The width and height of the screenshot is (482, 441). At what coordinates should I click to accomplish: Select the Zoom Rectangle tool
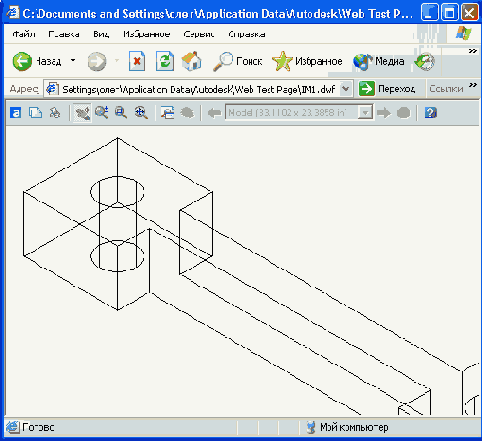click(x=121, y=113)
